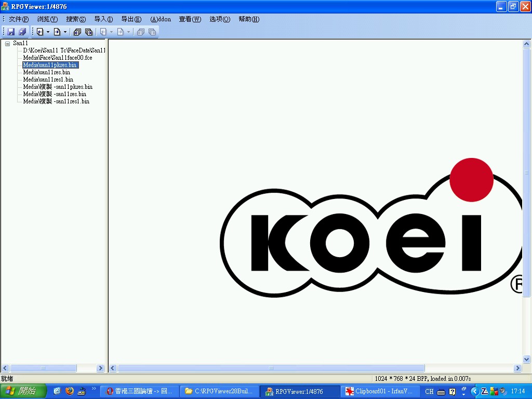Click the greyed-out batch import icon
Screen dimensions: 532x399
(x=141, y=32)
